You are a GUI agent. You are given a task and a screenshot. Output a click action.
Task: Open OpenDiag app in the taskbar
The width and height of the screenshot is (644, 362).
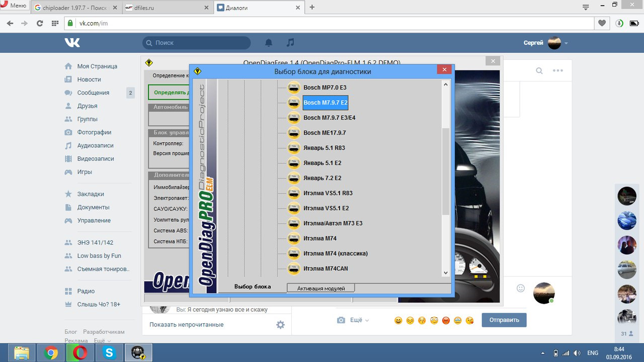138,352
